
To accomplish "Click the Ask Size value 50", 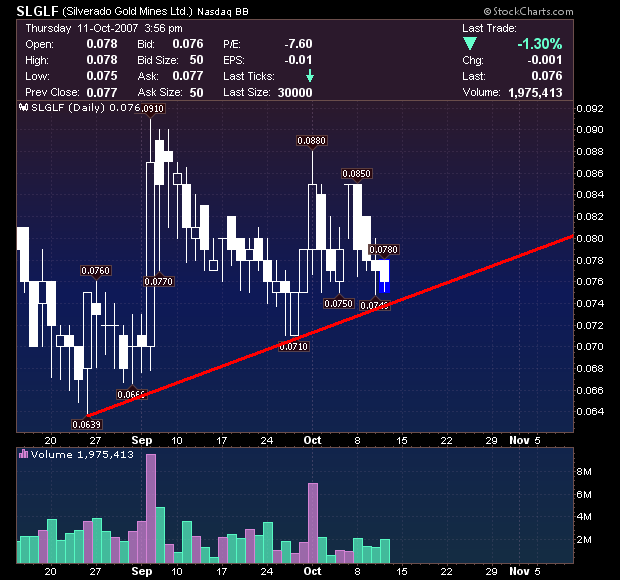I will pos(196,93).
